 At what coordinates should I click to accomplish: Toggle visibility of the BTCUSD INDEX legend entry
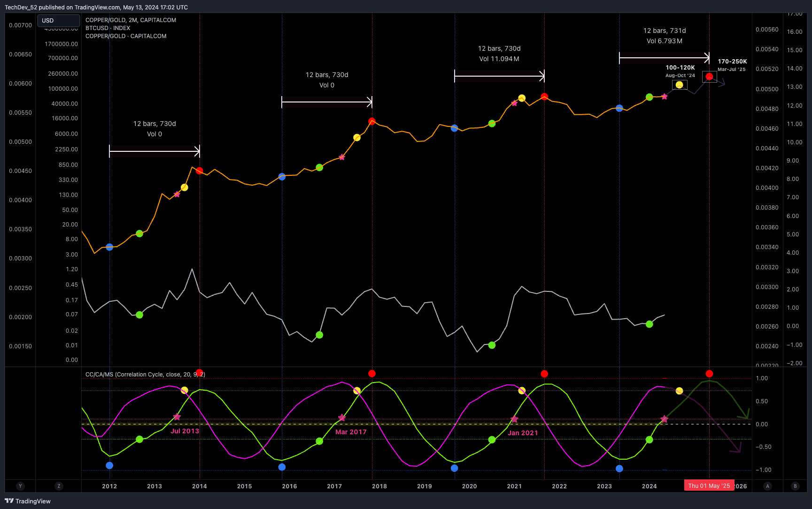click(107, 28)
